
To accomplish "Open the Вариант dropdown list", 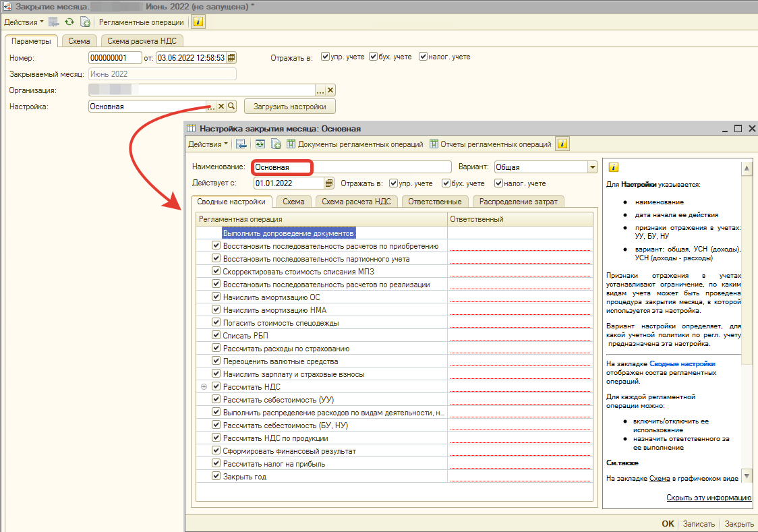I will click(592, 167).
